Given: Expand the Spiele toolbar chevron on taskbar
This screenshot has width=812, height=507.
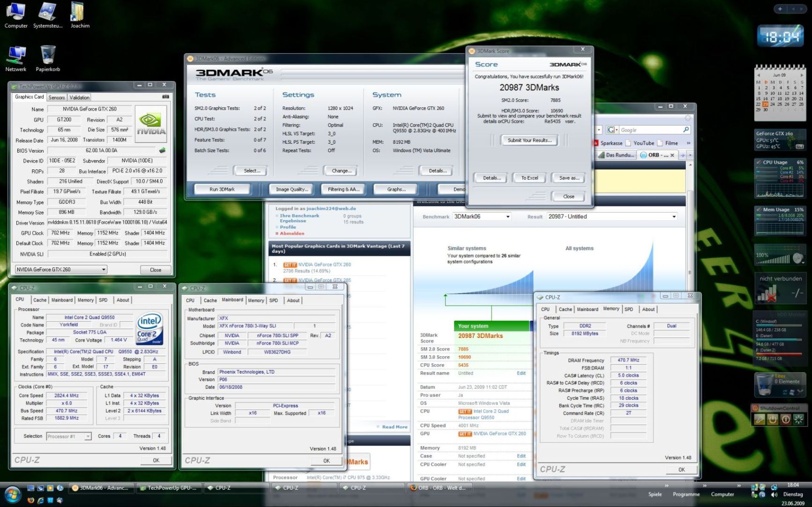Looking at the screenshot, I should click(666, 485).
